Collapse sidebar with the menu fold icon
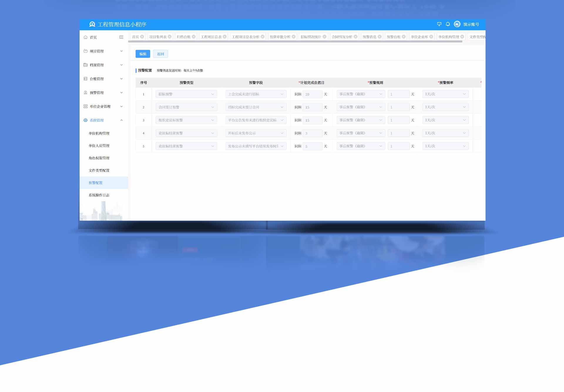 click(x=121, y=37)
